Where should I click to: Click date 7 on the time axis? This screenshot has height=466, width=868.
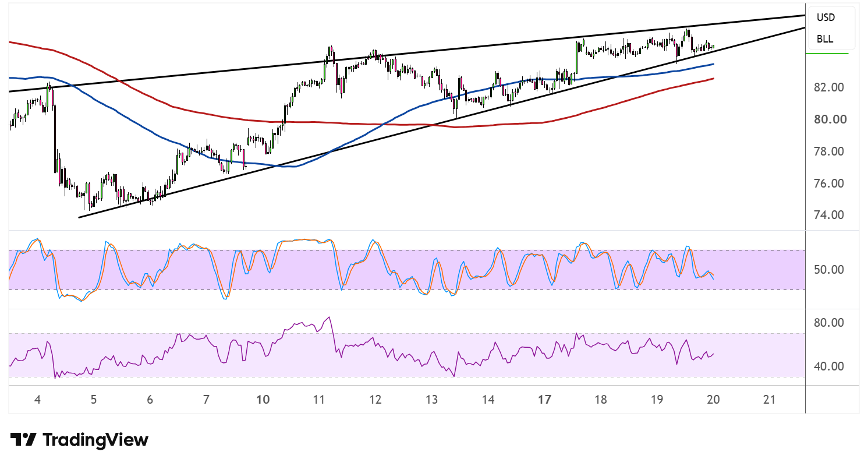206,400
